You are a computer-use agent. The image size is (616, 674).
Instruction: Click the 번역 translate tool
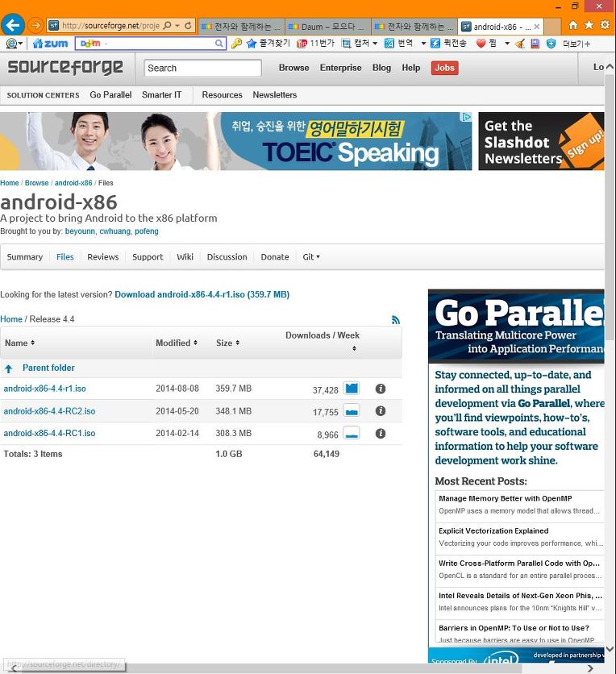click(x=399, y=44)
